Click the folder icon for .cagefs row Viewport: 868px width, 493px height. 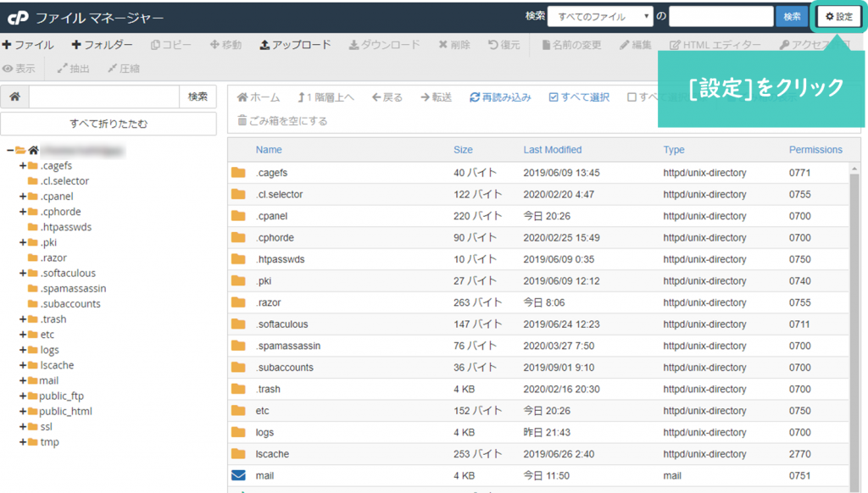point(238,173)
